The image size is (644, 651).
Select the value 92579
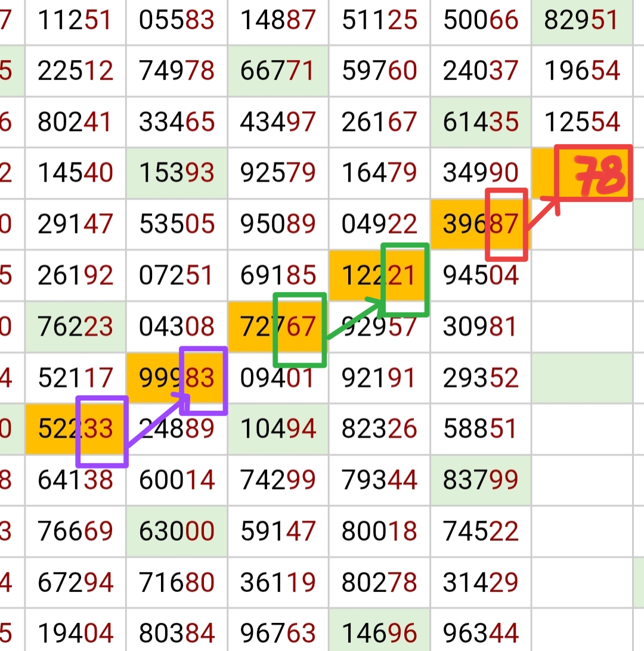click(x=278, y=173)
